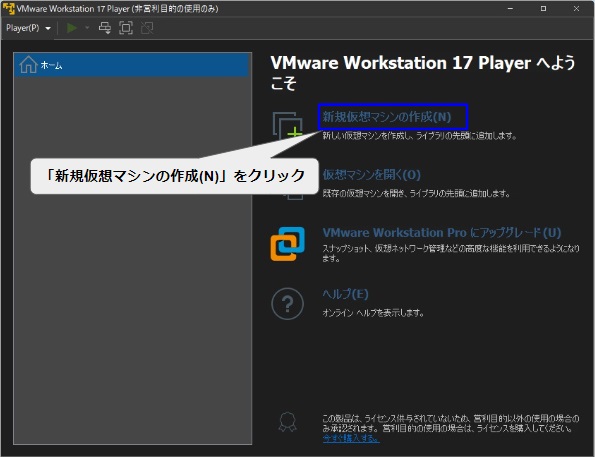Click the 今すぐ購入する purchase link
Viewport: 595px width, 457px height.
coord(351,438)
